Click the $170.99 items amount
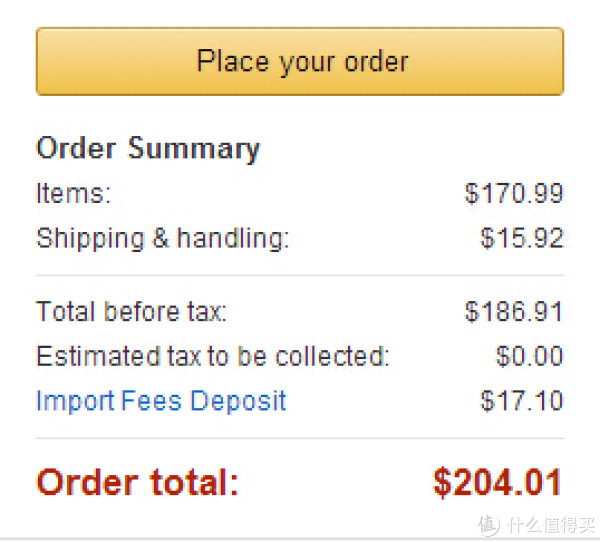The height and width of the screenshot is (542, 600). click(514, 193)
